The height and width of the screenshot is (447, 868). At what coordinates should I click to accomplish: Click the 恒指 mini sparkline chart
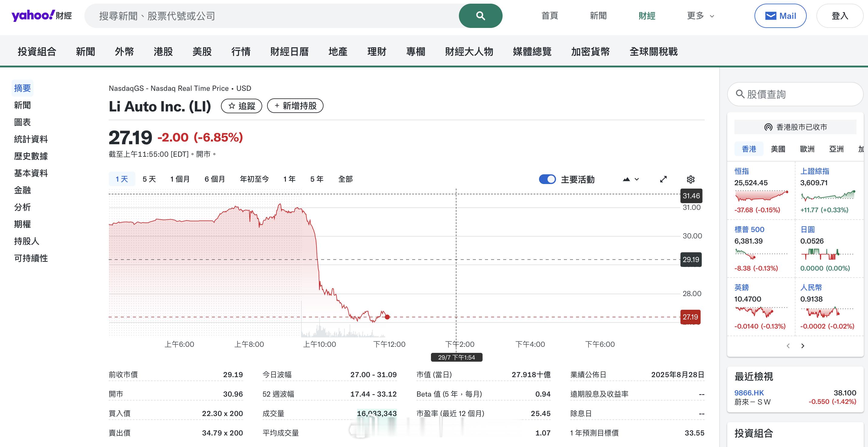click(x=761, y=196)
